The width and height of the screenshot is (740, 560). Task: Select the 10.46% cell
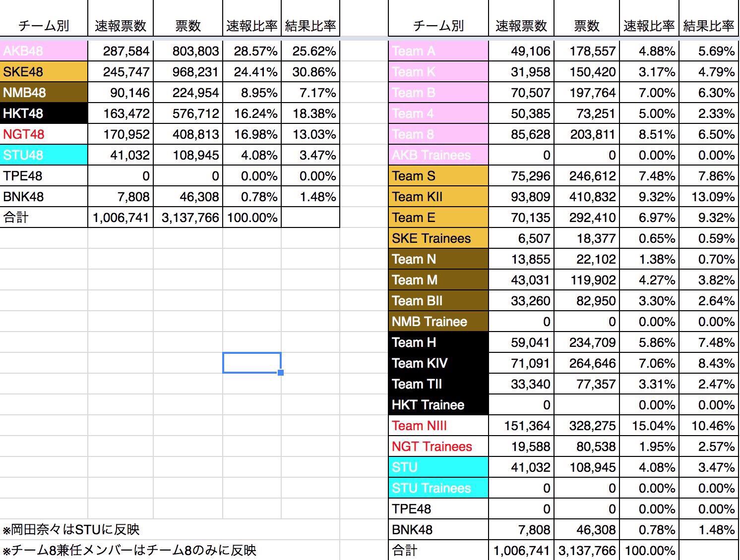709,426
